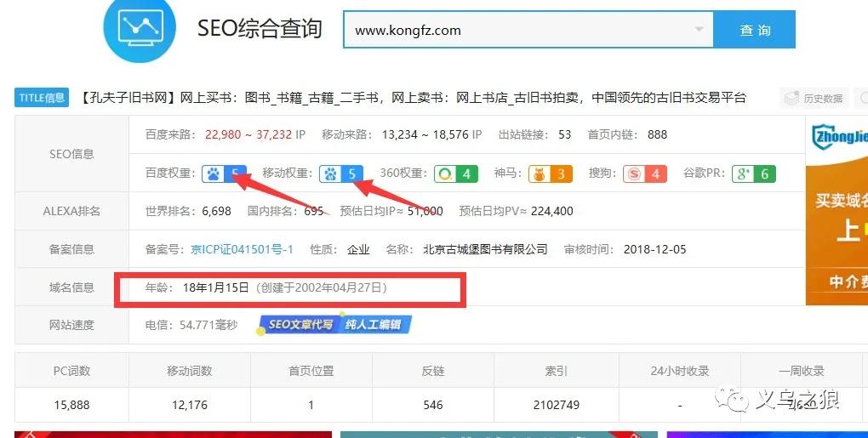Screen dimensions: 868x438
Task: Click the 查询 search button
Action: 754,30
